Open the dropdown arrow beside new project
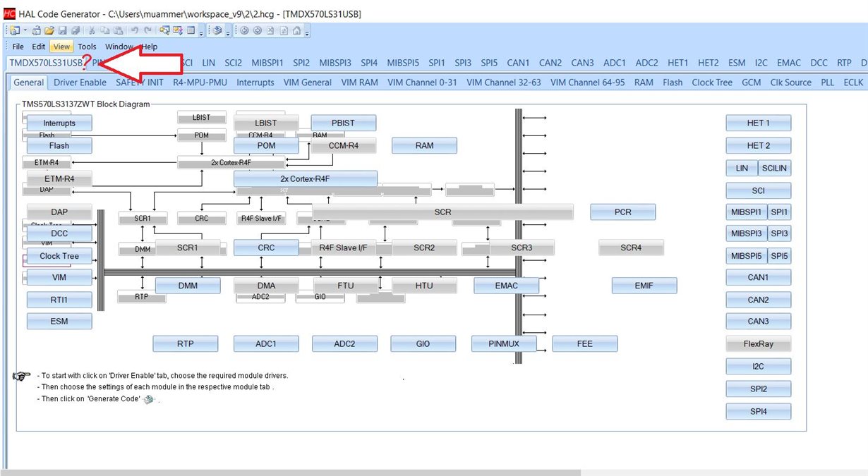The height and width of the screenshot is (476, 868). 25,30
